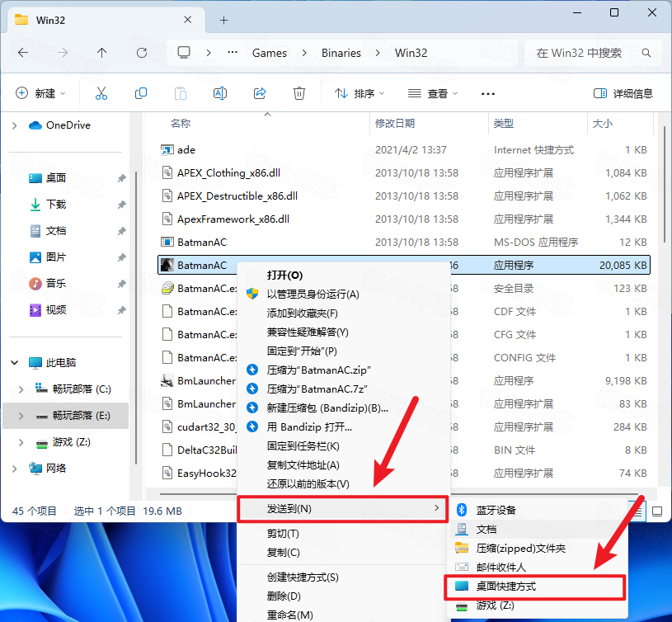Switch to large thumbnails view icon in status bar
The width and height of the screenshot is (672, 622).
tap(657, 511)
